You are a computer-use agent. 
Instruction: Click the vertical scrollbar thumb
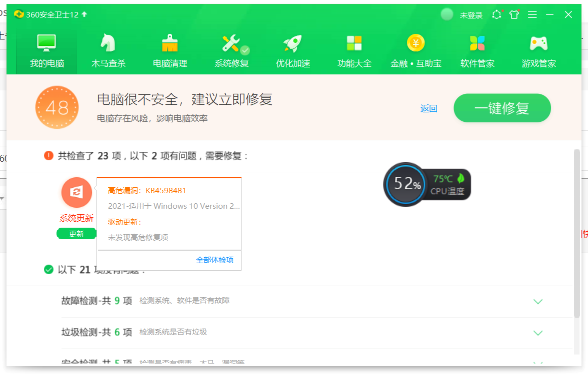click(x=577, y=233)
